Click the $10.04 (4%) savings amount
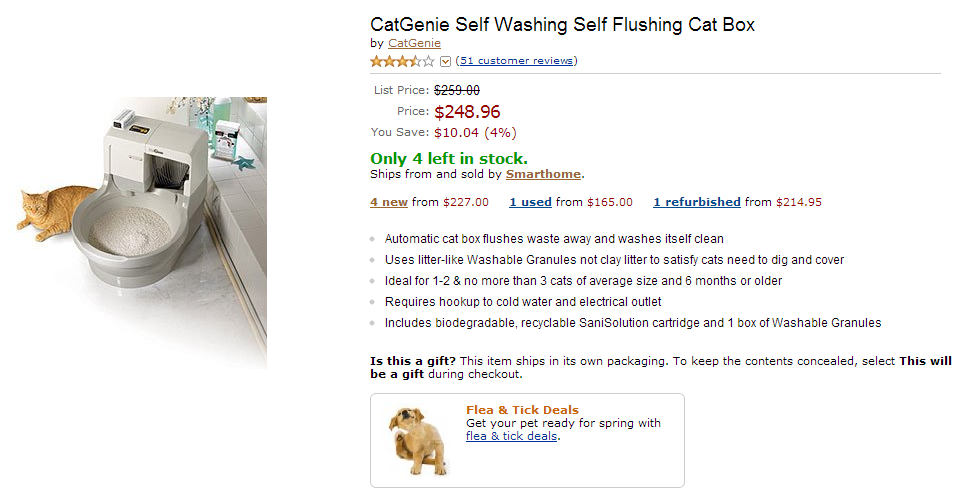This screenshot has width=965, height=498. tap(475, 132)
